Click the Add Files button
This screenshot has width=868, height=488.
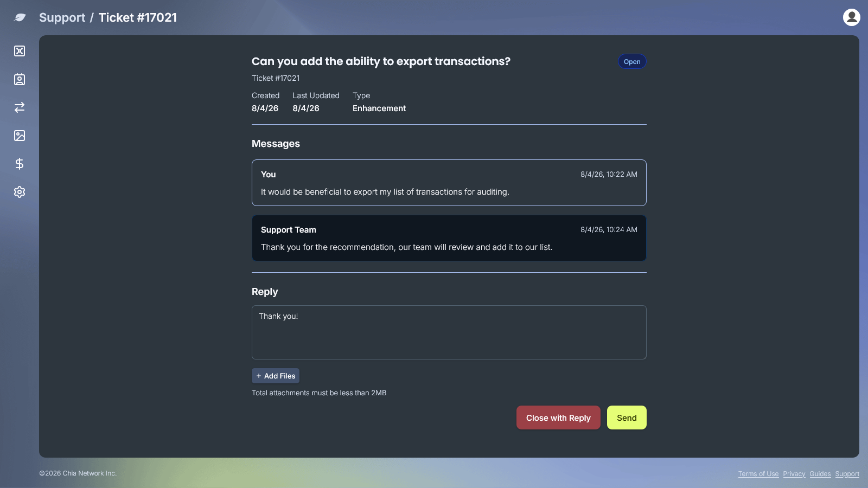click(x=276, y=376)
